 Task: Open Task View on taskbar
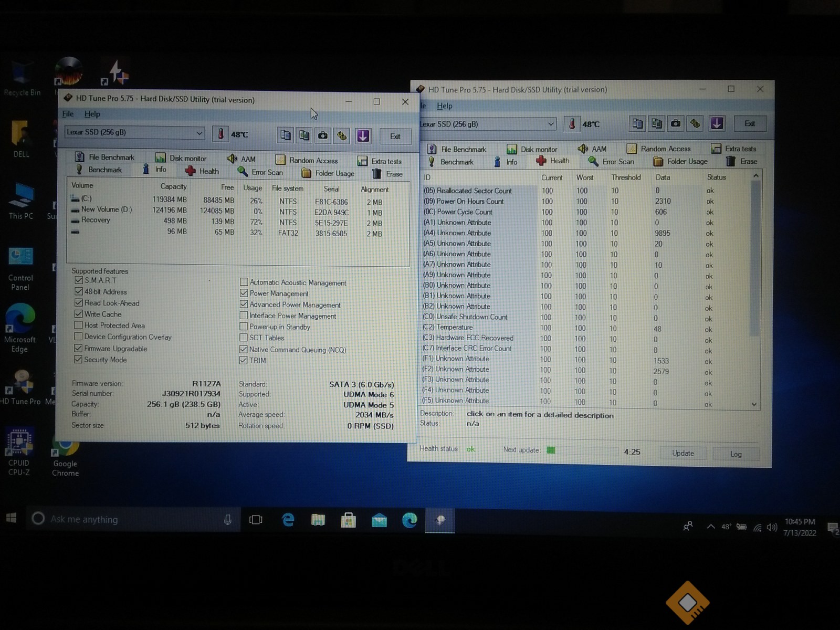pyautogui.click(x=256, y=520)
